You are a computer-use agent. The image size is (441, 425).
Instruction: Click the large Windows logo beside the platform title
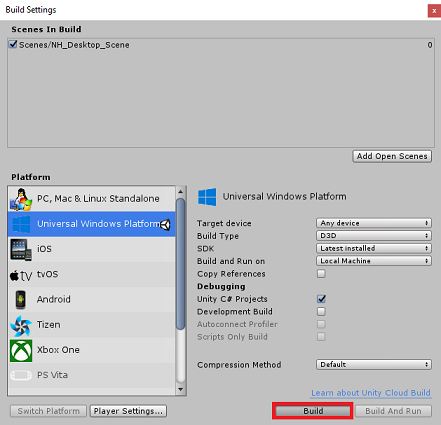click(x=207, y=197)
